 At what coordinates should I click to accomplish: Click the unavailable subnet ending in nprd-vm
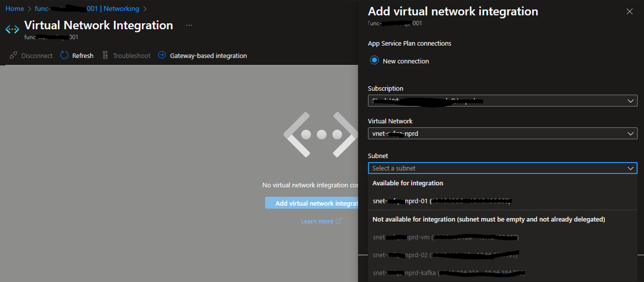502,237
